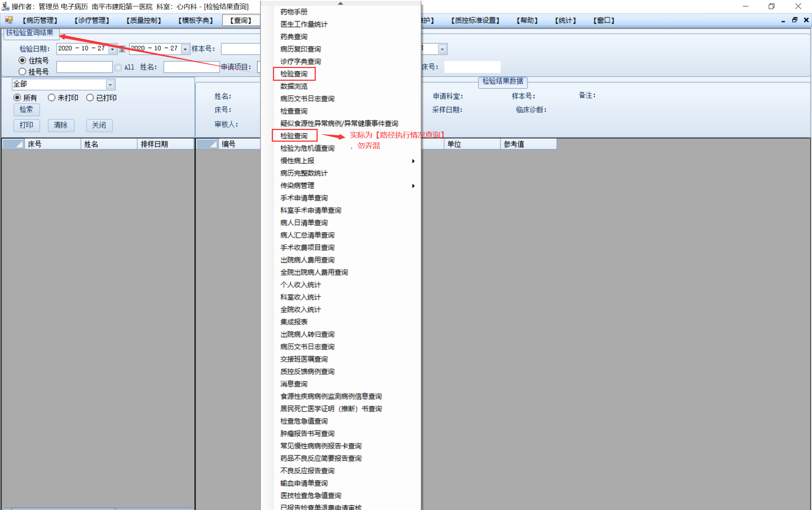This screenshot has width=812, height=510.
Task: Close the inner 检验结果查询 child window
Action: [806, 20]
